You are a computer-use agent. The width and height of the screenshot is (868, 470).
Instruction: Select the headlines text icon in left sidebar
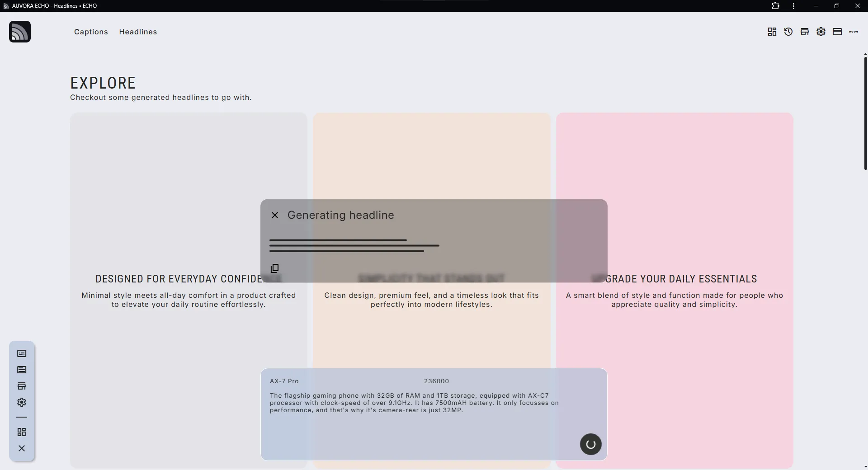[22, 370]
